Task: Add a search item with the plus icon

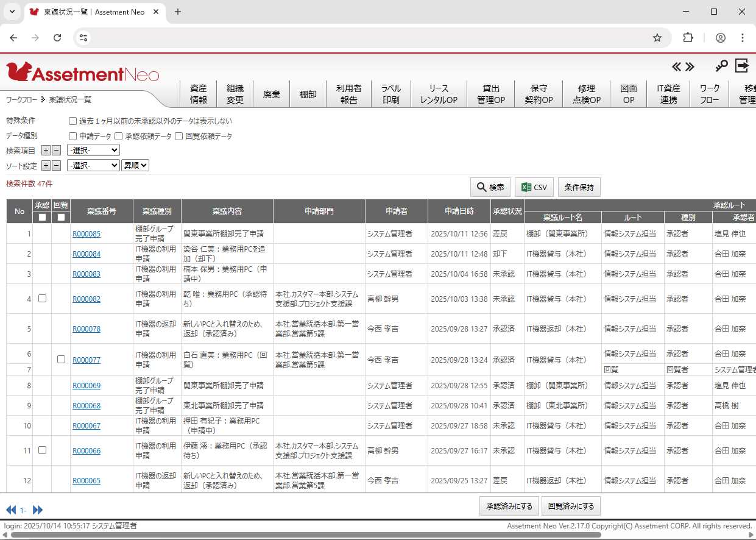Action: (45, 150)
